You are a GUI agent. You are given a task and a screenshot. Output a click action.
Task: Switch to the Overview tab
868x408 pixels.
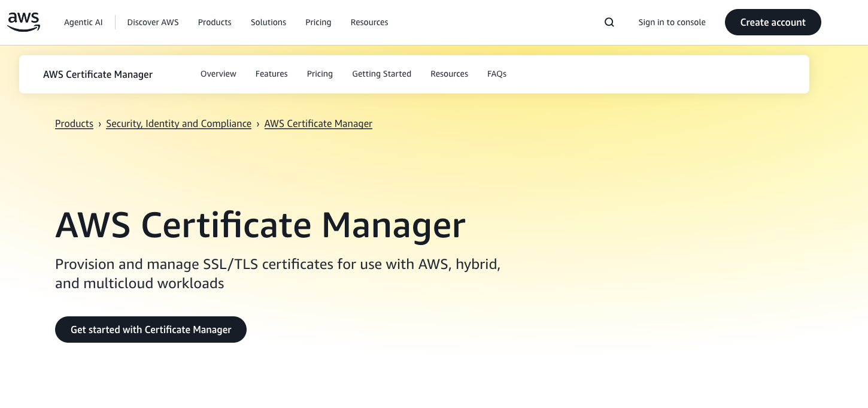[x=218, y=74]
